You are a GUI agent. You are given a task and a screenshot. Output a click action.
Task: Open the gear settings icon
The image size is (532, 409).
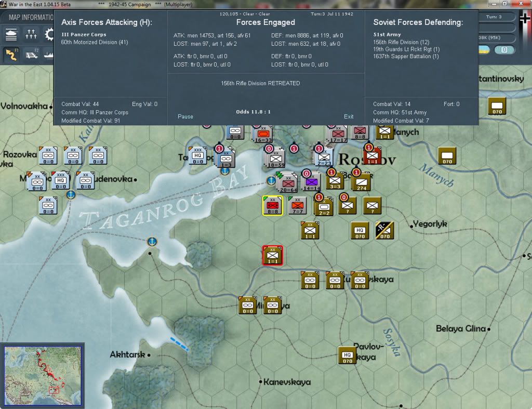click(x=49, y=34)
